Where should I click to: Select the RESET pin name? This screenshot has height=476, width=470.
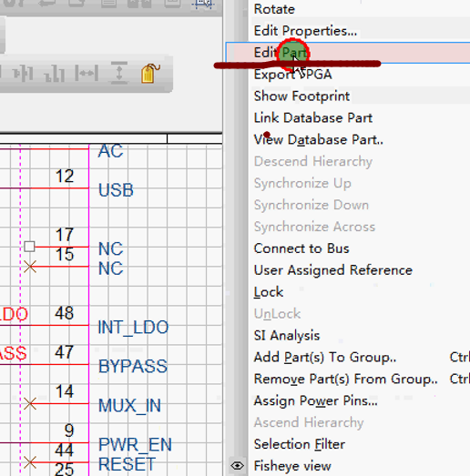click(127, 464)
